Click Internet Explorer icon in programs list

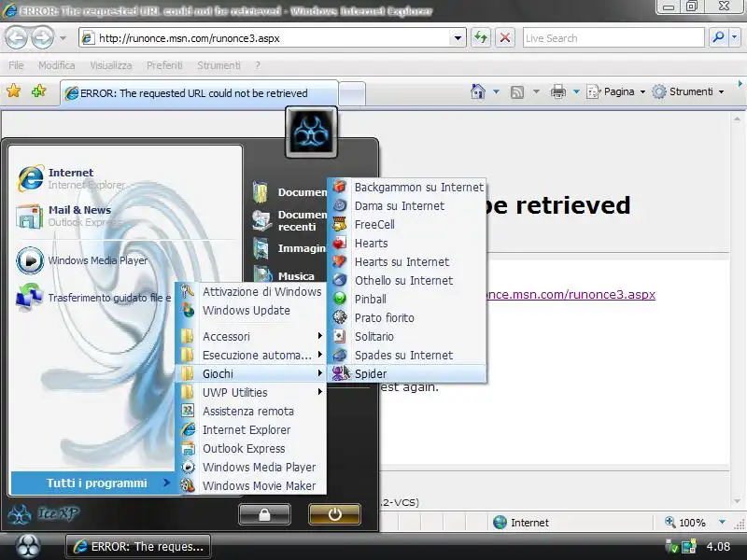click(188, 429)
